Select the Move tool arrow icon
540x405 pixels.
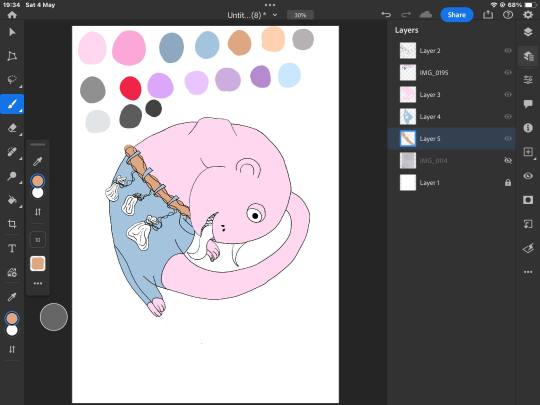(x=12, y=32)
